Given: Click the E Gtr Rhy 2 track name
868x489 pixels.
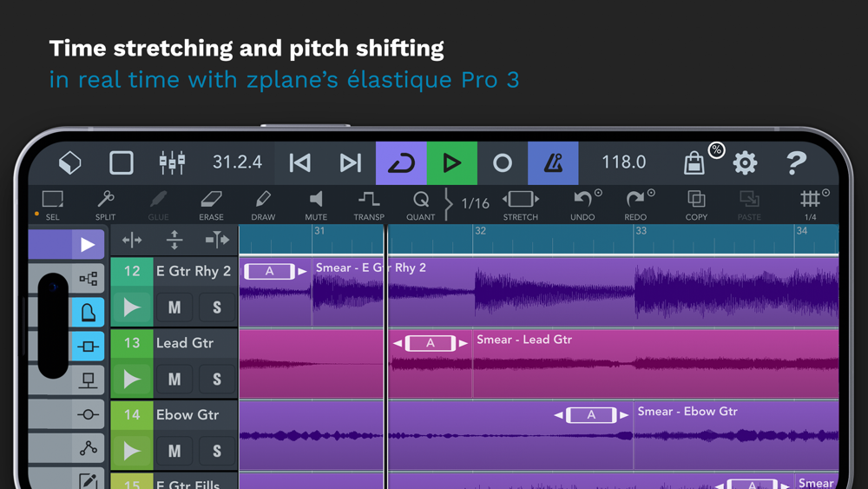Looking at the screenshot, I should click(x=194, y=271).
